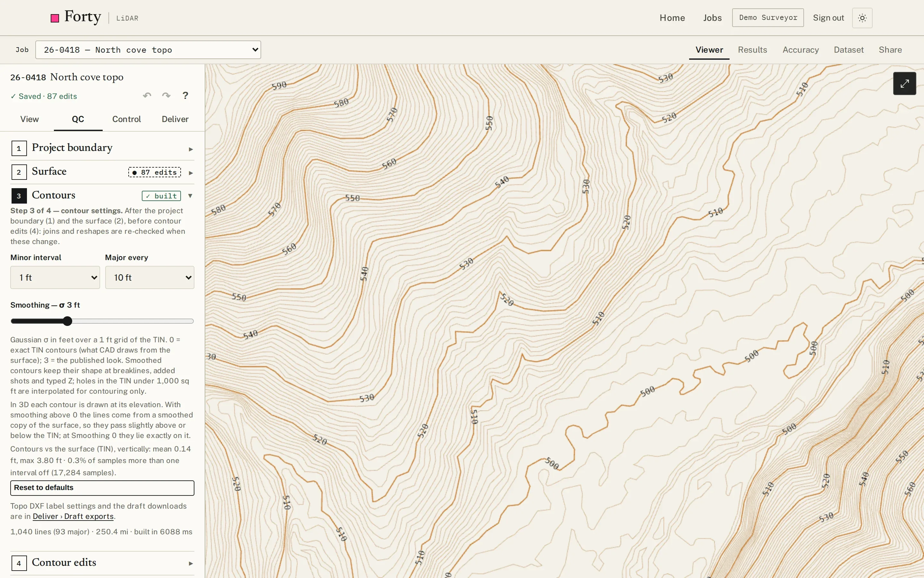The width and height of the screenshot is (924, 578).
Task: Click the Contours heading
Action: tap(54, 195)
